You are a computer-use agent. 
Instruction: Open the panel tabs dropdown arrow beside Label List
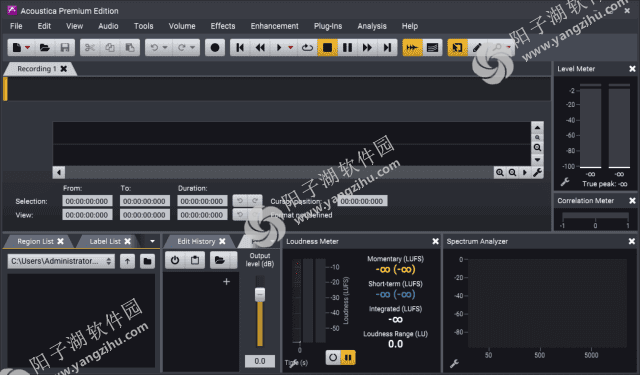coord(152,241)
